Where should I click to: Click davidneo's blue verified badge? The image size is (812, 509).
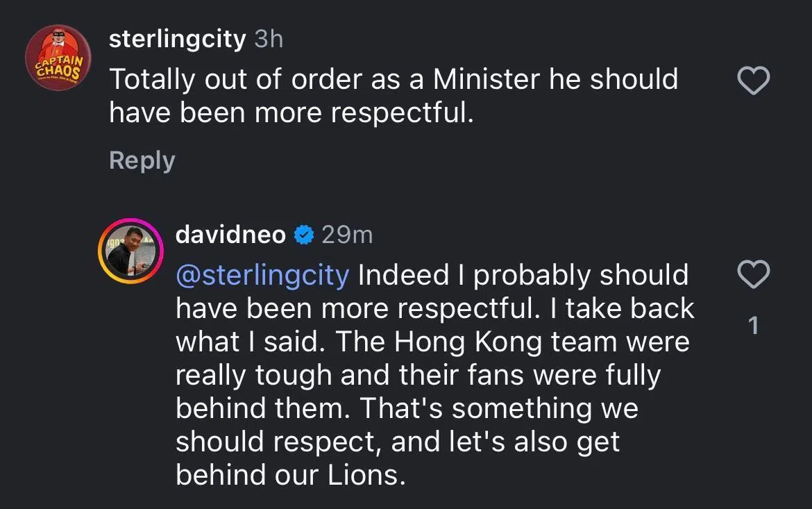303,235
